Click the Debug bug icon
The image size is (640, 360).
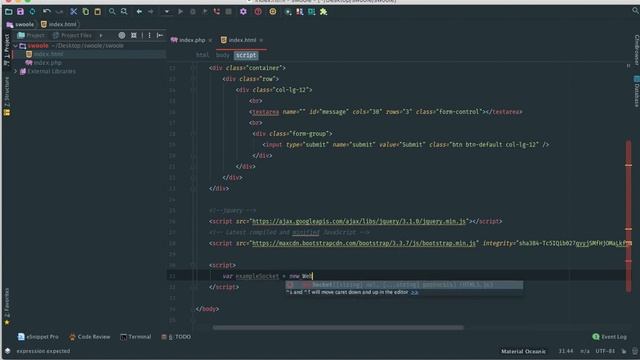[x=193, y=11]
